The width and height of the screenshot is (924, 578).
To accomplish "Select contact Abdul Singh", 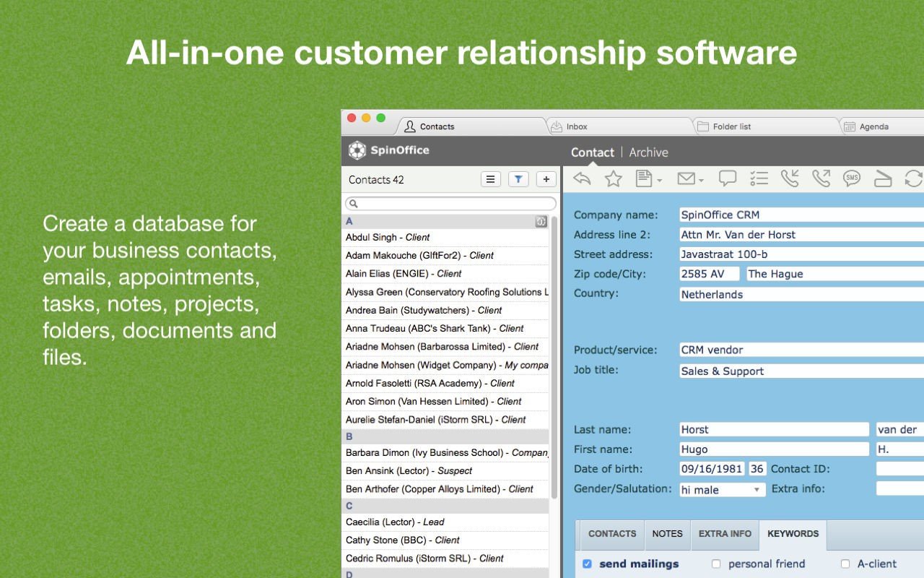I will 445,237.
